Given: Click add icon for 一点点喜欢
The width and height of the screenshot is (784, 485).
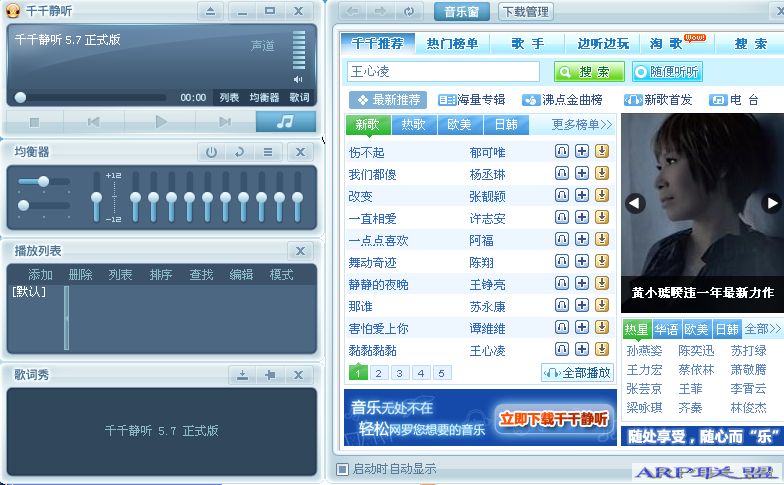Looking at the screenshot, I should click(x=582, y=239).
